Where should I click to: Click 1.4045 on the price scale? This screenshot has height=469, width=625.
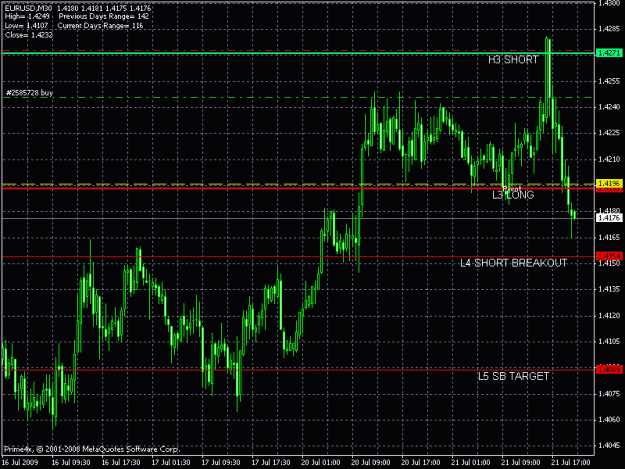609,445
